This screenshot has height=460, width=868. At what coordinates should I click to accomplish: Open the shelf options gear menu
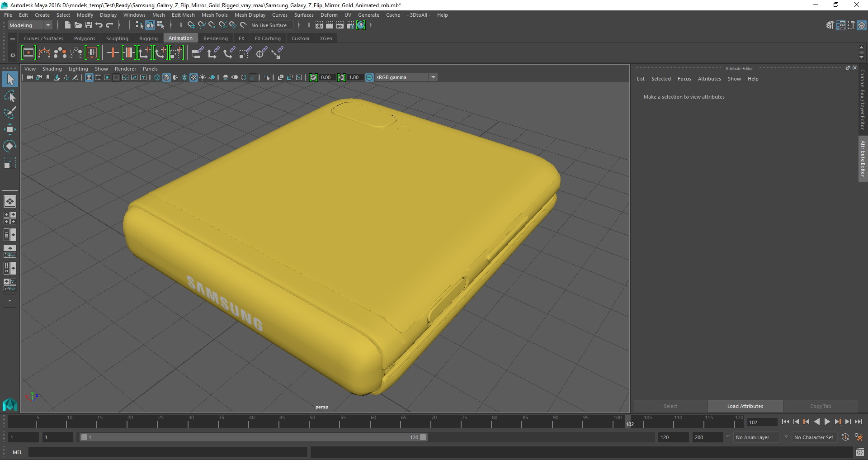(x=13, y=55)
